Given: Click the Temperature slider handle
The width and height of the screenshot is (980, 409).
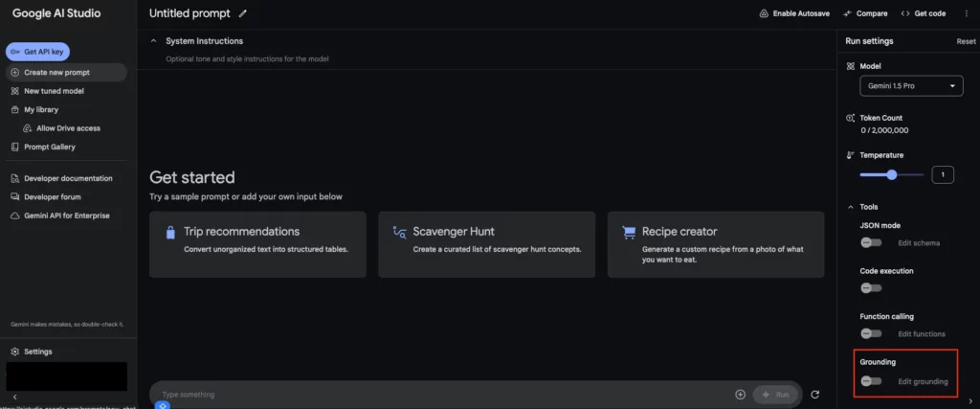Looking at the screenshot, I should pyautogui.click(x=892, y=175).
